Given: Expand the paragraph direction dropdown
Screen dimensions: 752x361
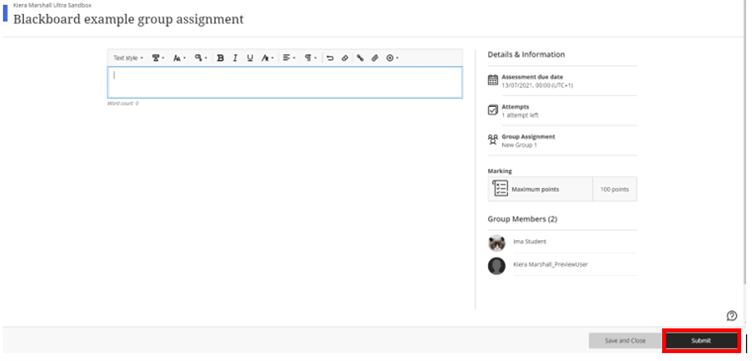Looking at the screenshot, I should click(311, 58).
